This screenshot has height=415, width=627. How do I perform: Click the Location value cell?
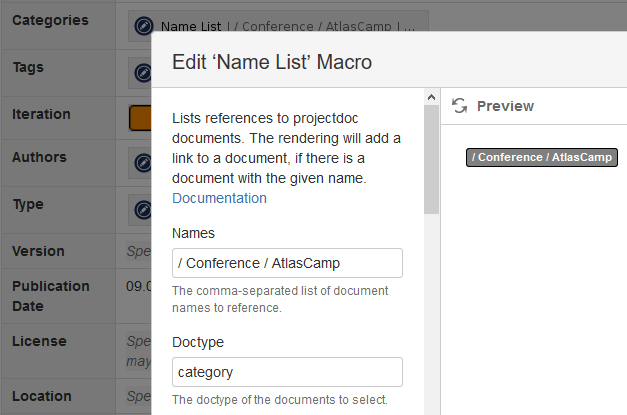[x=138, y=396]
